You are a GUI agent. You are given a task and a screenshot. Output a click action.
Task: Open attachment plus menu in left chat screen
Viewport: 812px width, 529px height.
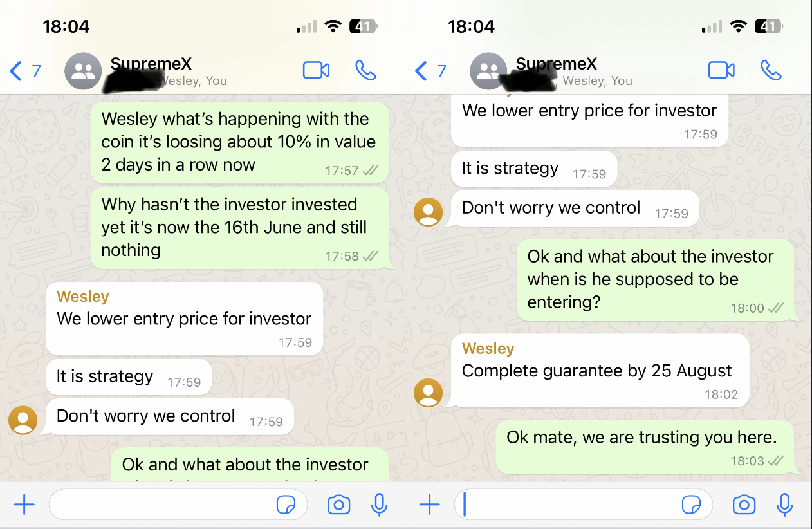point(24,505)
